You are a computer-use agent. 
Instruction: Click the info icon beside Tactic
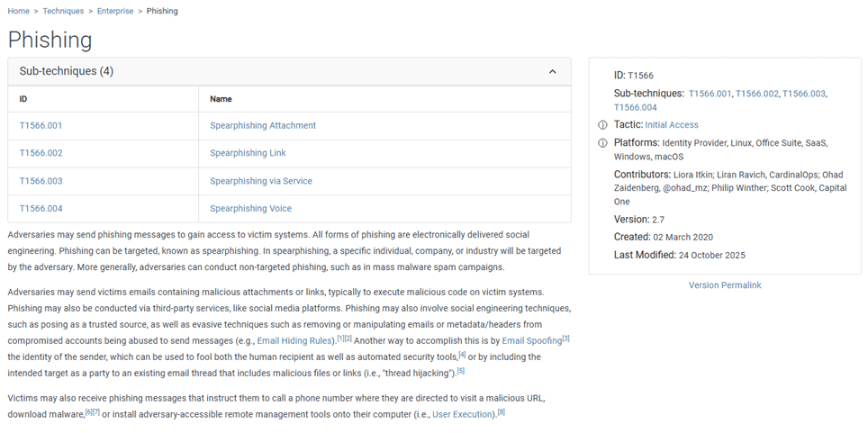[602, 125]
